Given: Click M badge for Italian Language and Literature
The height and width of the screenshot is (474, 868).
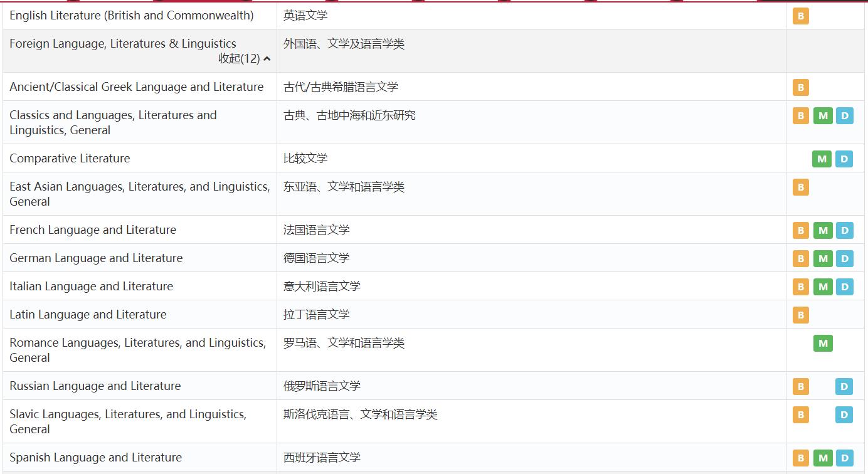Looking at the screenshot, I should pos(823,287).
